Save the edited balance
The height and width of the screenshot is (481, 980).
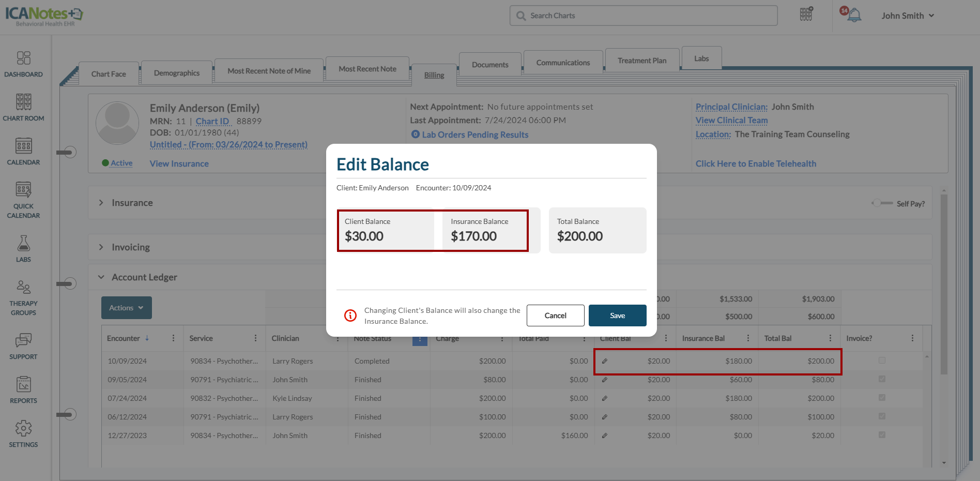point(617,315)
